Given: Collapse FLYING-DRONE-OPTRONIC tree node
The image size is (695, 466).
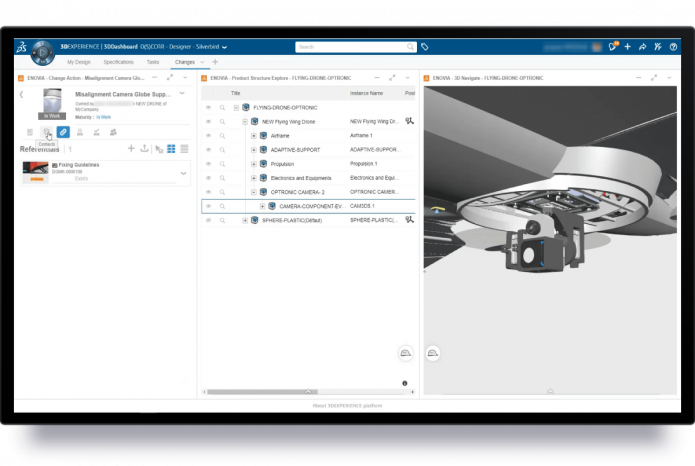Looking at the screenshot, I should (x=236, y=107).
